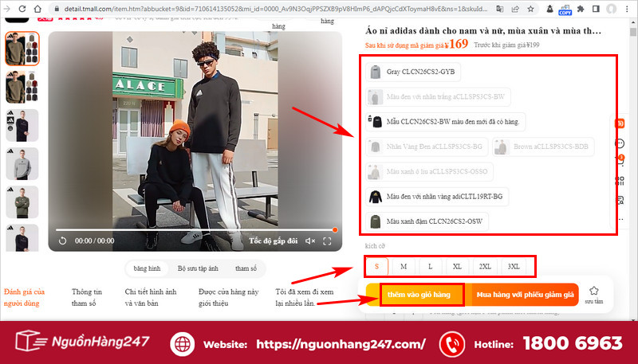Choose size XL option
Screen dimensions: 638x364
(457, 266)
